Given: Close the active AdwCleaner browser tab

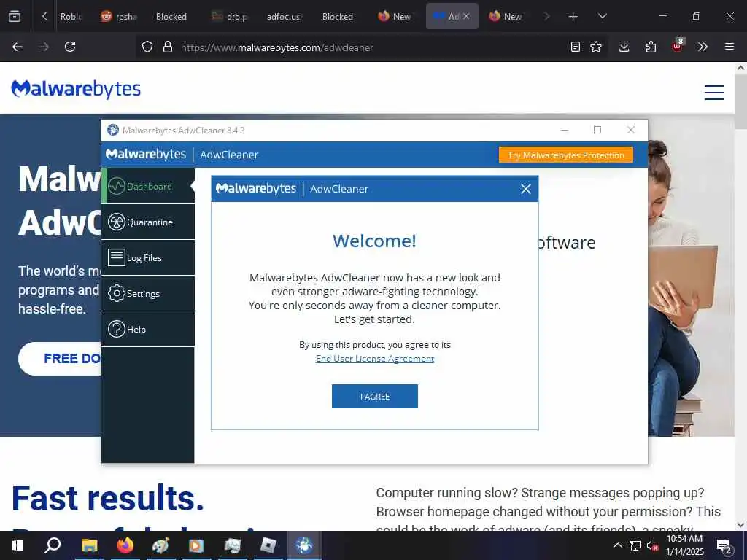Looking at the screenshot, I should tap(466, 16).
